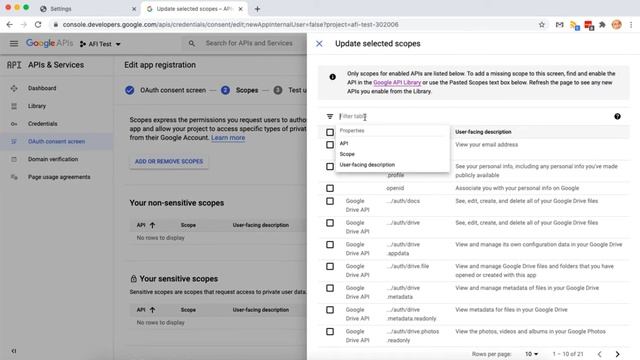The height and width of the screenshot is (360, 640).
Task: Click the Page usage agreements icon
Action: (x=14, y=177)
